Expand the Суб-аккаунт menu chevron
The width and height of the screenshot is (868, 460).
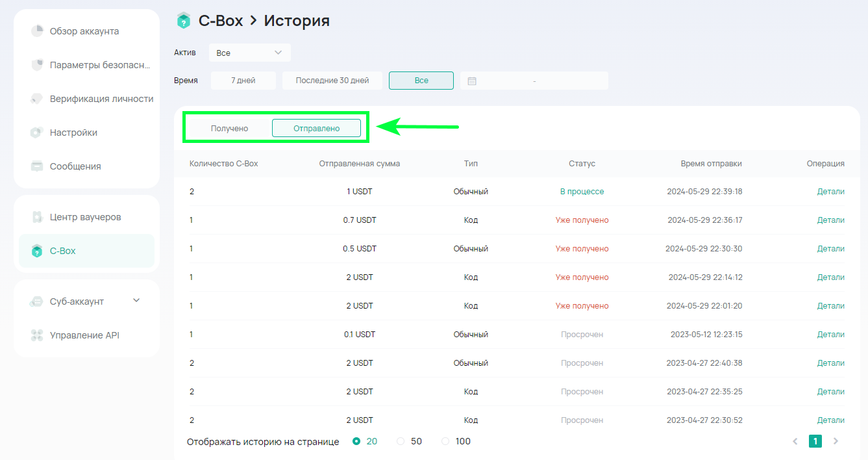[x=136, y=300]
